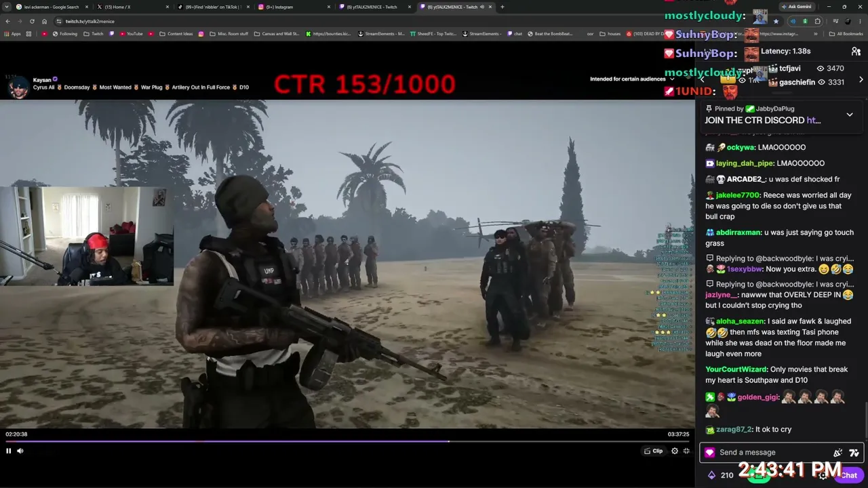This screenshot has height=488, width=868.
Task: Open the Content Ideas bookmarks folder
Action: [176, 34]
